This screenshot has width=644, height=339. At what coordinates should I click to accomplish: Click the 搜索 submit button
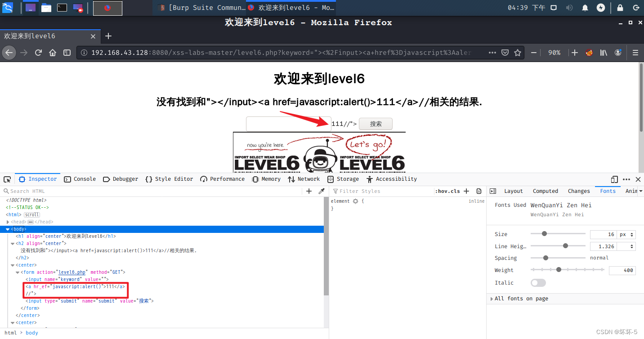pyautogui.click(x=376, y=124)
